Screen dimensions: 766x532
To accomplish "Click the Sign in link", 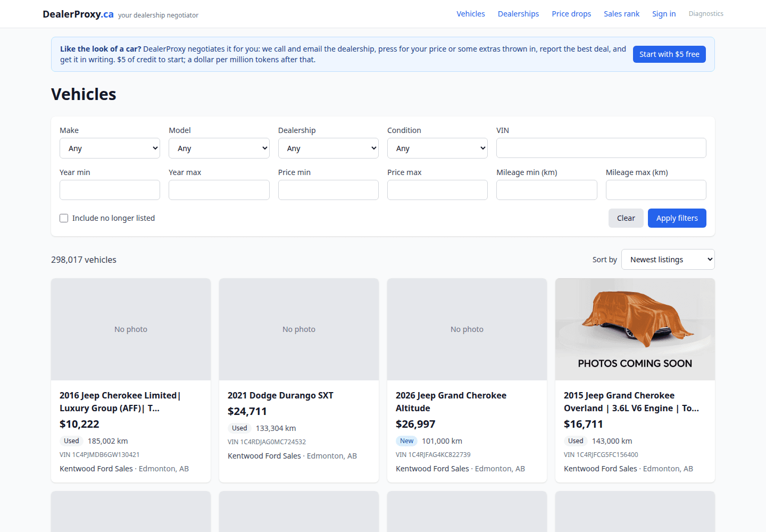I will tap(664, 14).
